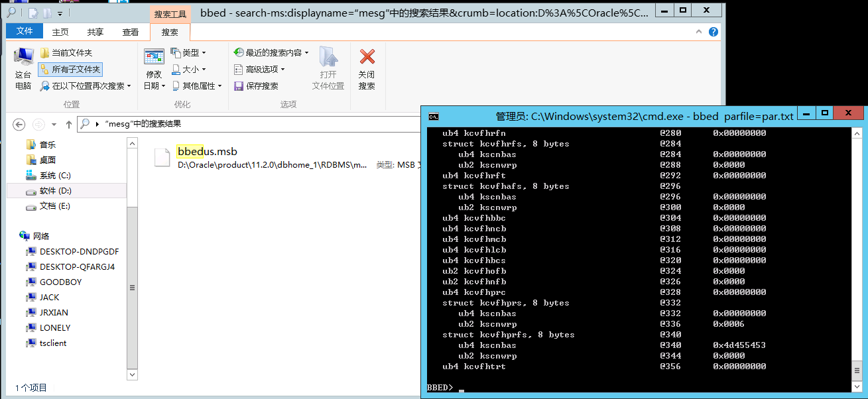Select 软件 (D:) drive in sidebar
Image resolution: width=868 pixels, height=399 pixels.
coord(55,191)
